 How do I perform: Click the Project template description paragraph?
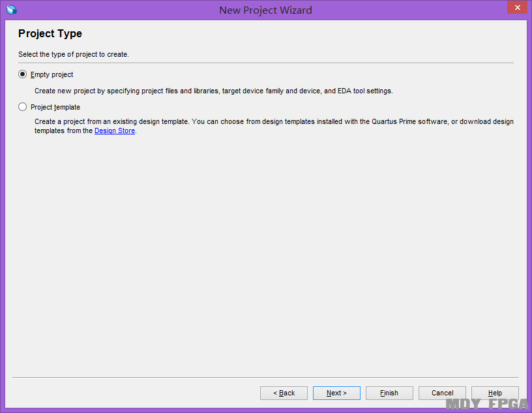(x=274, y=126)
